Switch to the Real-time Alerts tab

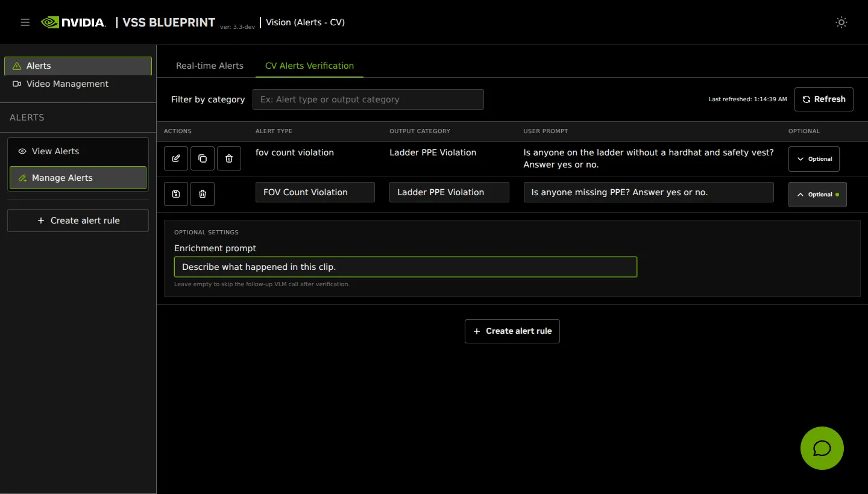point(210,66)
